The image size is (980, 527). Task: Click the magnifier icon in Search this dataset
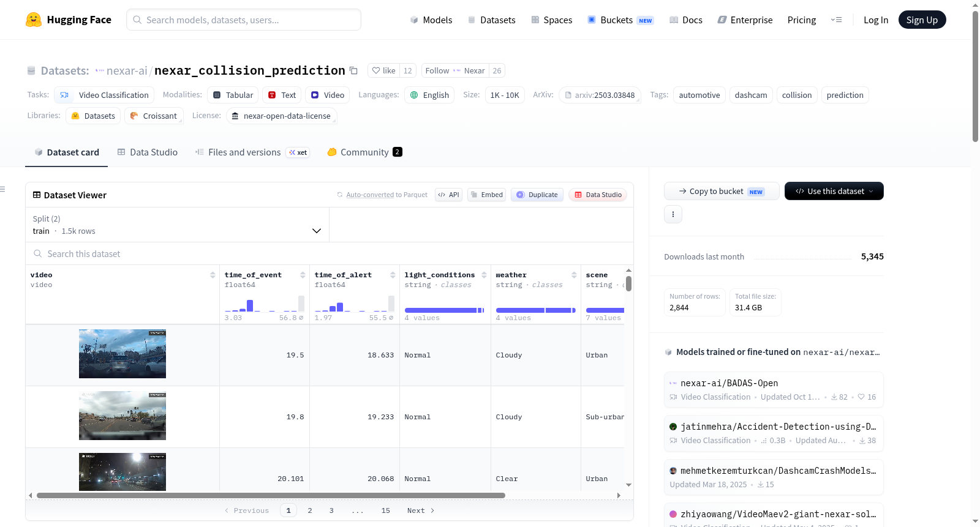pyautogui.click(x=38, y=253)
